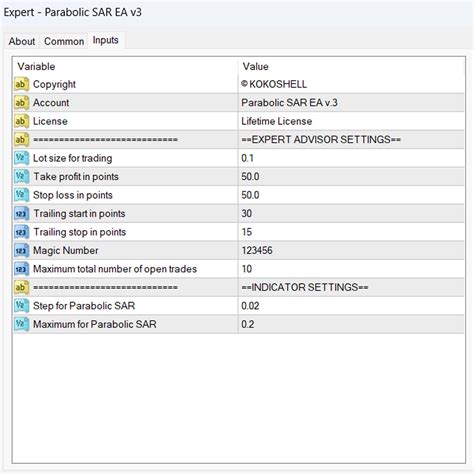Click the string icon beside Copyright
Screen dimensions: 474x474
point(21,84)
